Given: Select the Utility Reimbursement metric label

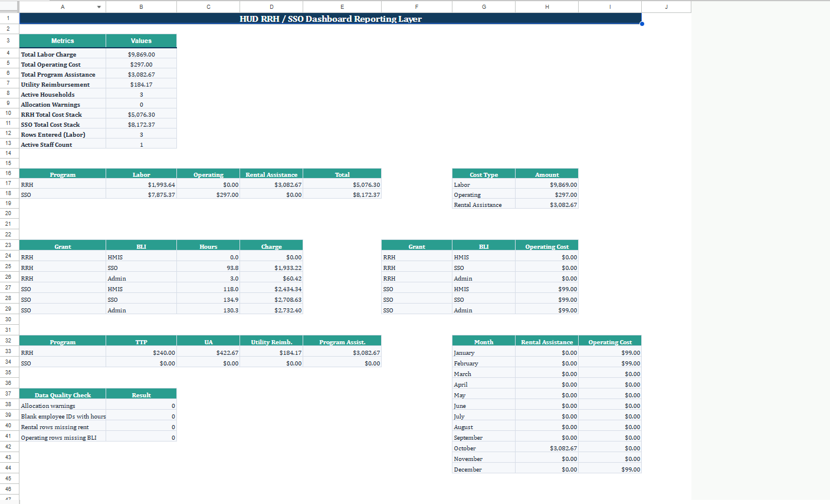Looking at the screenshot, I should pos(55,84).
